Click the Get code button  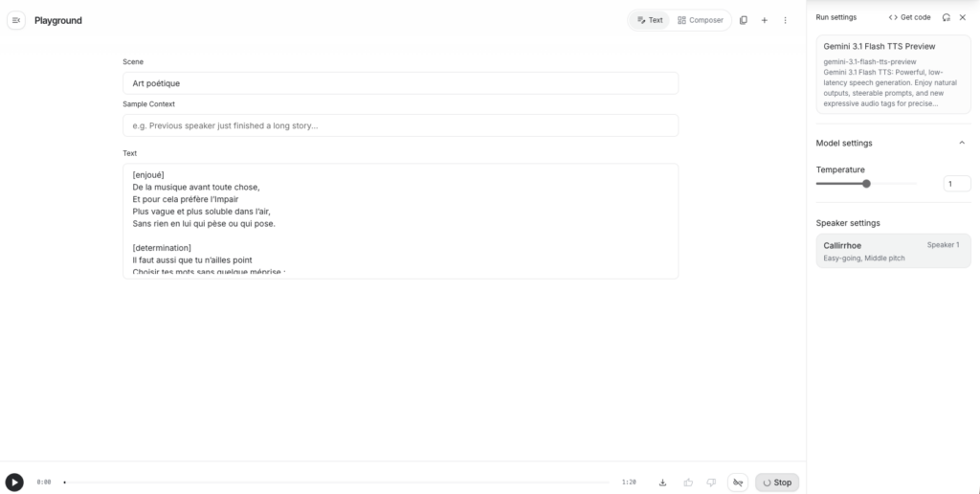pyautogui.click(x=909, y=17)
